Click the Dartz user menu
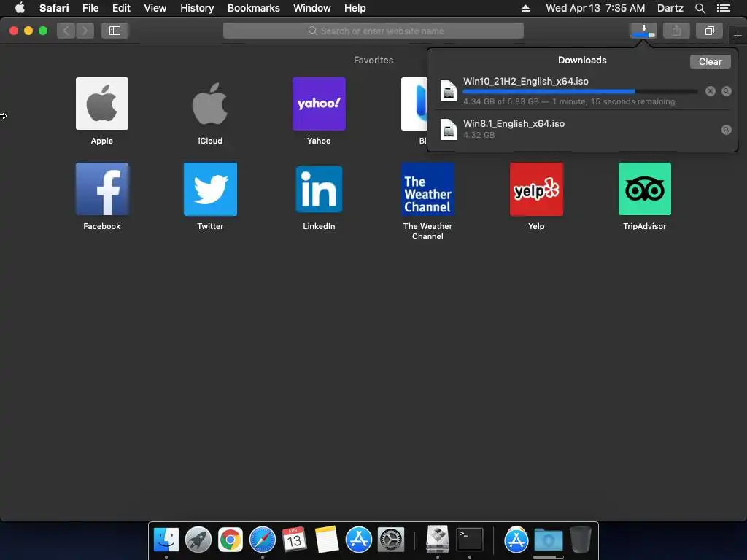The height and width of the screenshot is (560, 747). pos(670,8)
